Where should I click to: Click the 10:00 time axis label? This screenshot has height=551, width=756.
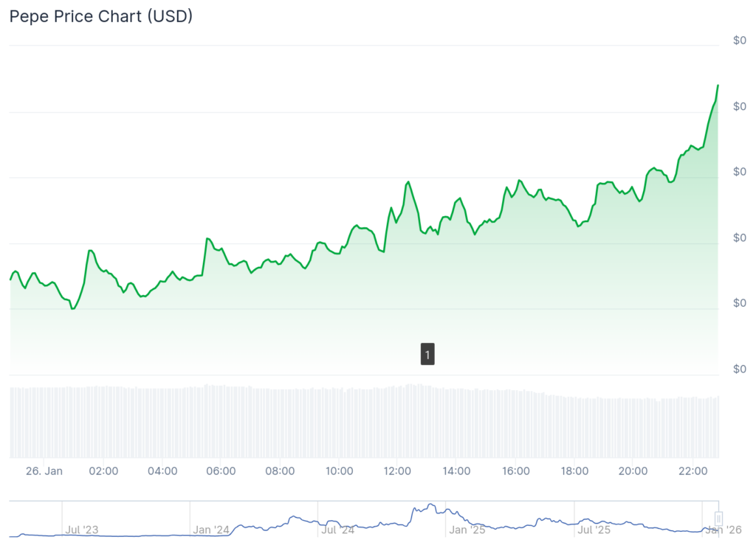pyautogui.click(x=338, y=471)
